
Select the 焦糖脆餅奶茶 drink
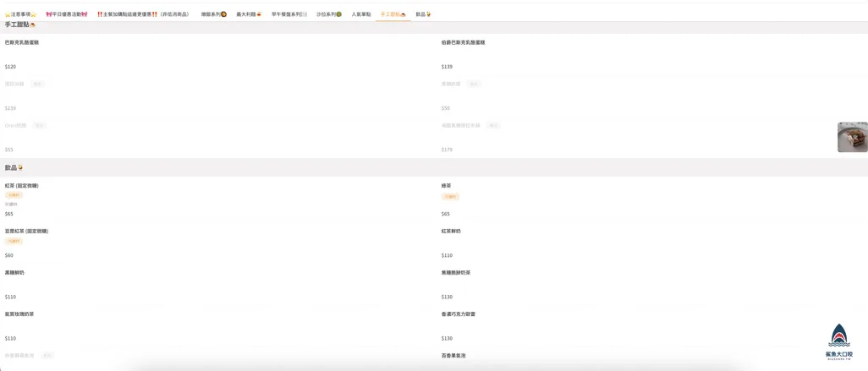456,273
